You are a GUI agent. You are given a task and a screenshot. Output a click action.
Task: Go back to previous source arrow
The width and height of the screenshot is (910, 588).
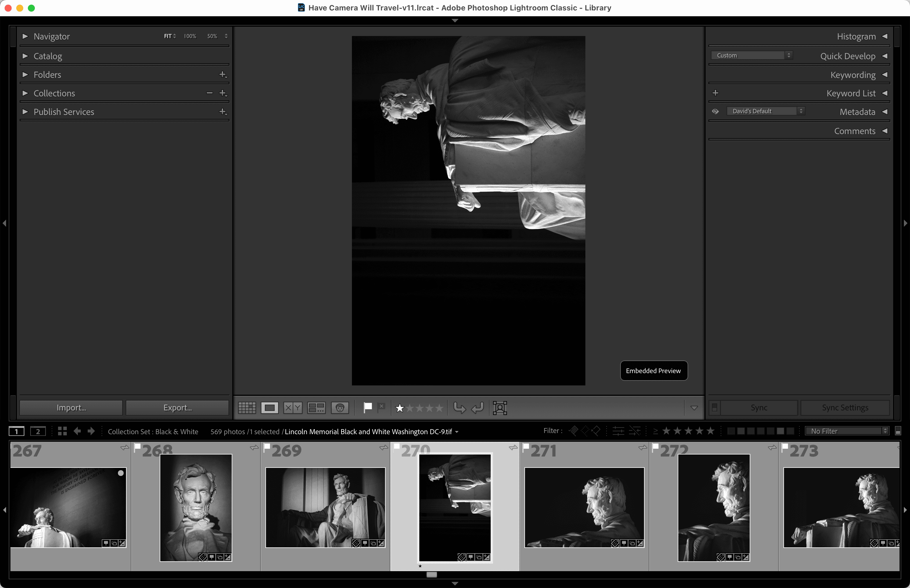(x=77, y=431)
